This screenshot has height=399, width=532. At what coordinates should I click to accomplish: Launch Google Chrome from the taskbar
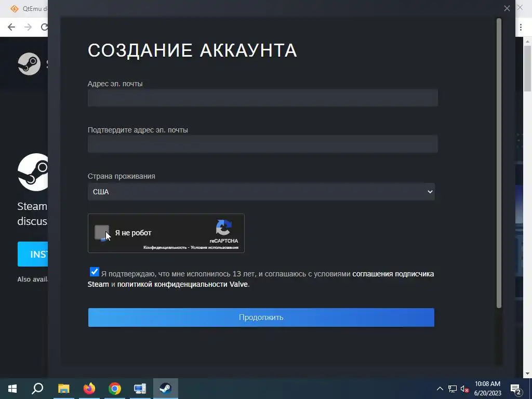click(115, 389)
